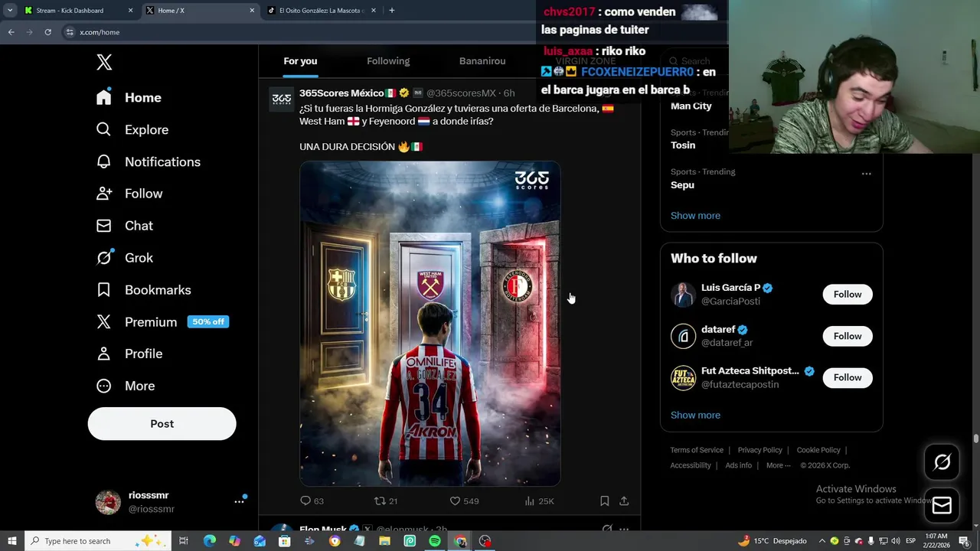The width and height of the screenshot is (980, 551).
Task: Open Grok assistant from sidebar
Action: click(x=124, y=258)
